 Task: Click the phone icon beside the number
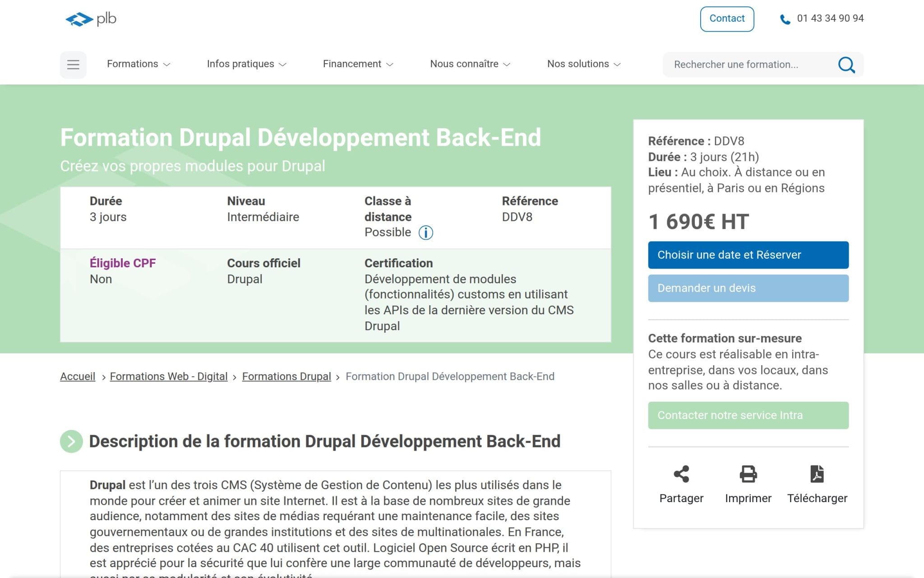click(x=785, y=19)
